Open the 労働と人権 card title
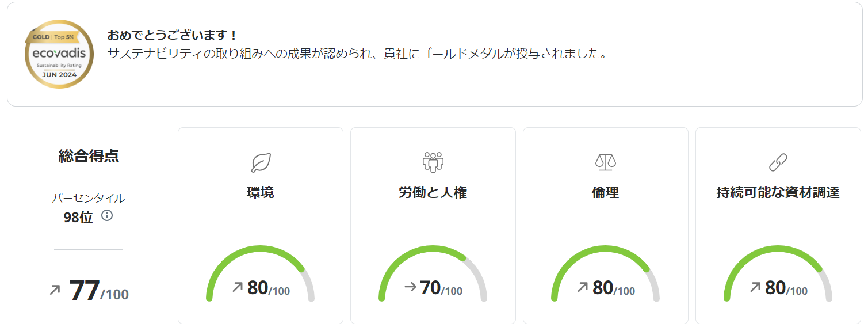The height and width of the screenshot is (327, 868). tap(433, 193)
